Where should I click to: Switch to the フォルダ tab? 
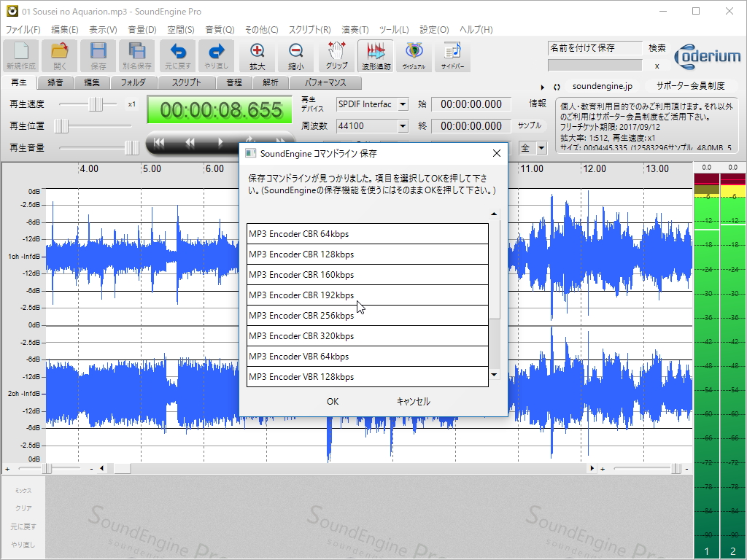(x=133, y=82)
